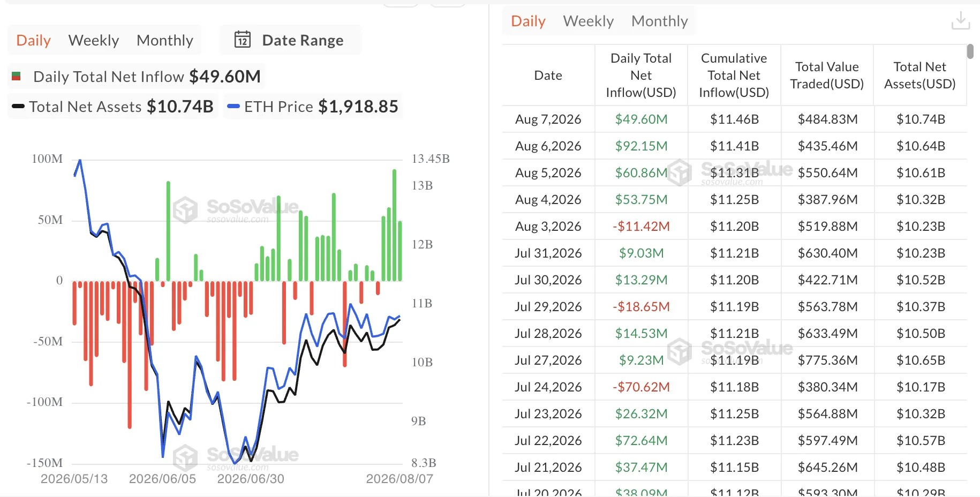Select the Jul 21,2026 date cell

(x=548, y=467)
